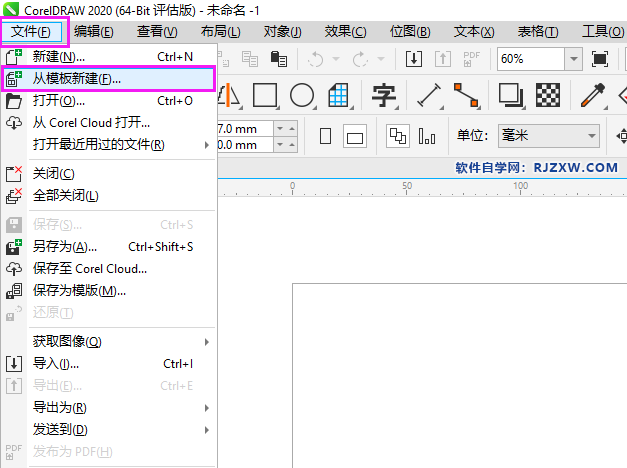This screenshot has height=468, width=627.
Task: Click the 60% zoom level field
Action: [x=531, y=59]
